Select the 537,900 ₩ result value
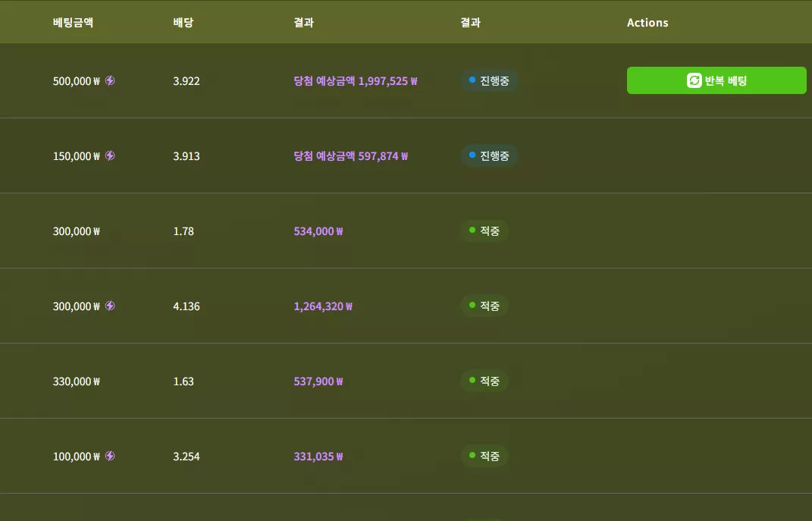Screen dimensions: 812x521 click(x=318, y=381)
